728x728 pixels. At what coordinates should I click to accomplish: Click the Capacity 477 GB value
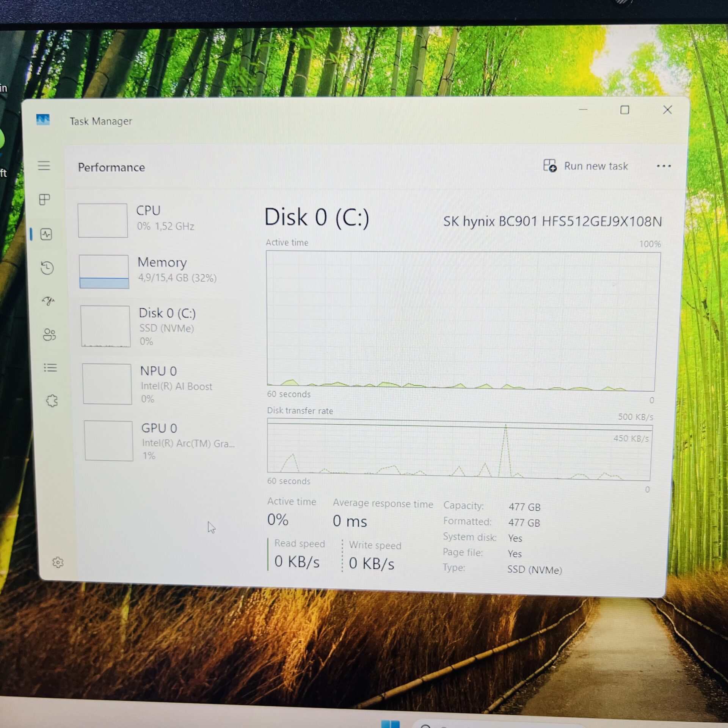(524, 507)
